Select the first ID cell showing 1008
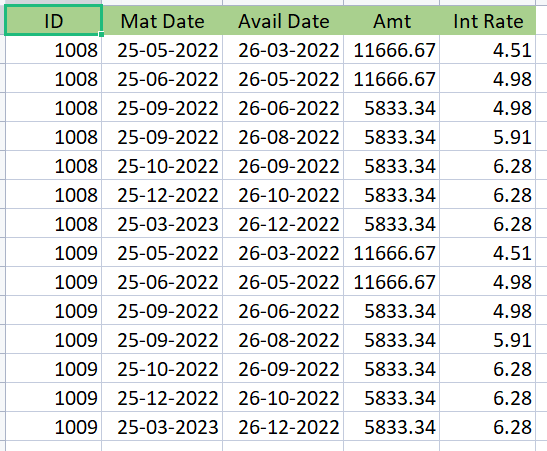 [x=53, y=50]
